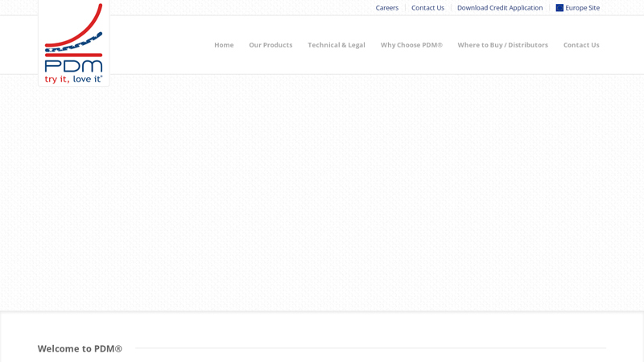Click the empty banner slider area
644x362 pixels.
(x=322, y=193)
